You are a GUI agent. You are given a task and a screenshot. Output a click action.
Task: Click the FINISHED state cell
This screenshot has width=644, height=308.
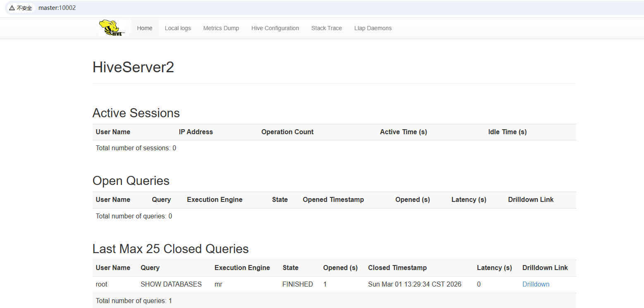(x=298, y=284)
